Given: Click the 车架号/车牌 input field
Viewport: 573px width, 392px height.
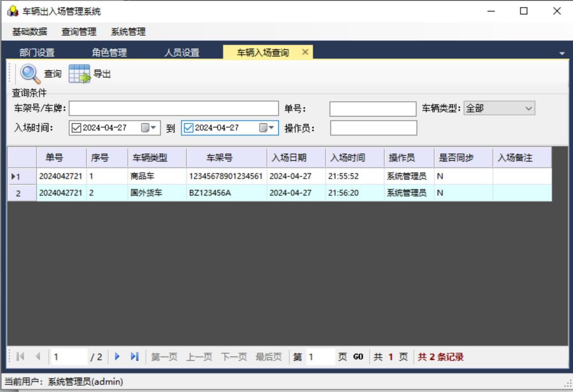Looking at the screenshot, I should click(173, 109).
